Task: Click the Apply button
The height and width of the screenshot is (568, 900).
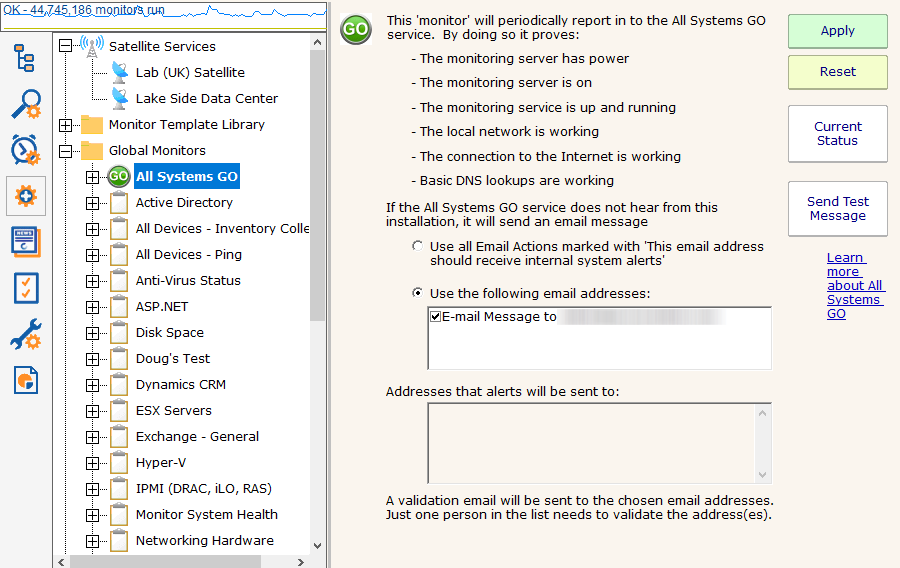Action: point(837,31)
